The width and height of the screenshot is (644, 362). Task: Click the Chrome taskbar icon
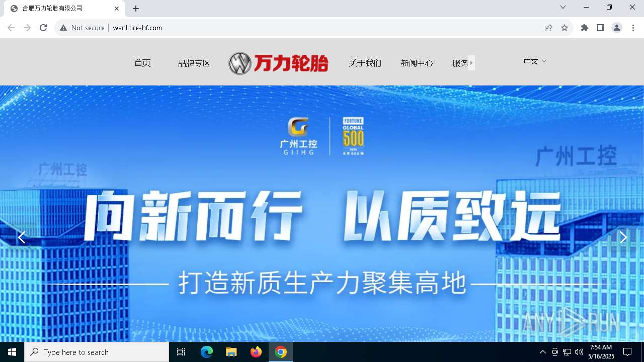pyautogui.click(x=281, y=352)
